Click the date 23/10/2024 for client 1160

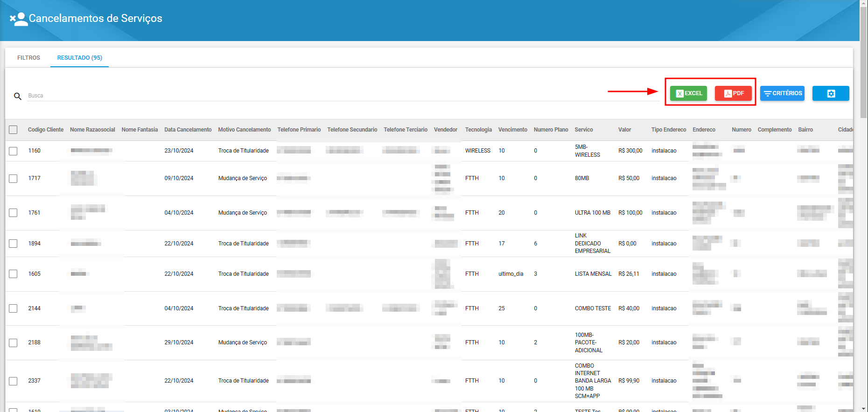point(179,151)
